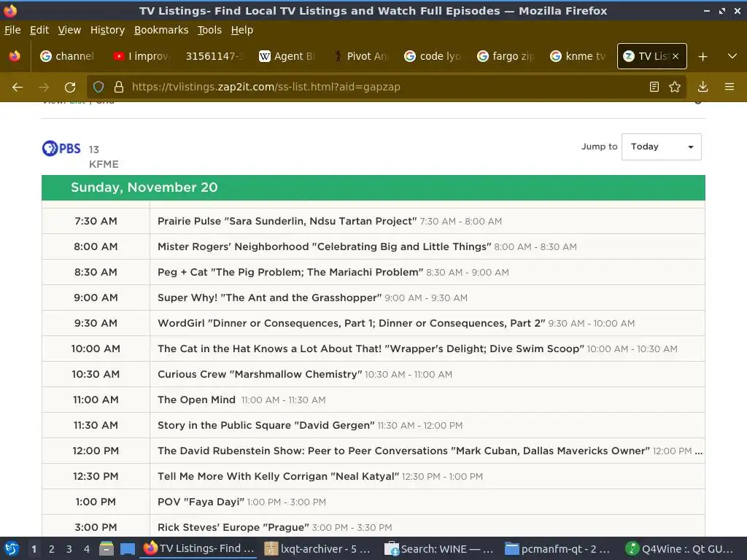Switch to the 'I improv' YouTube tab

coord(142,56)
